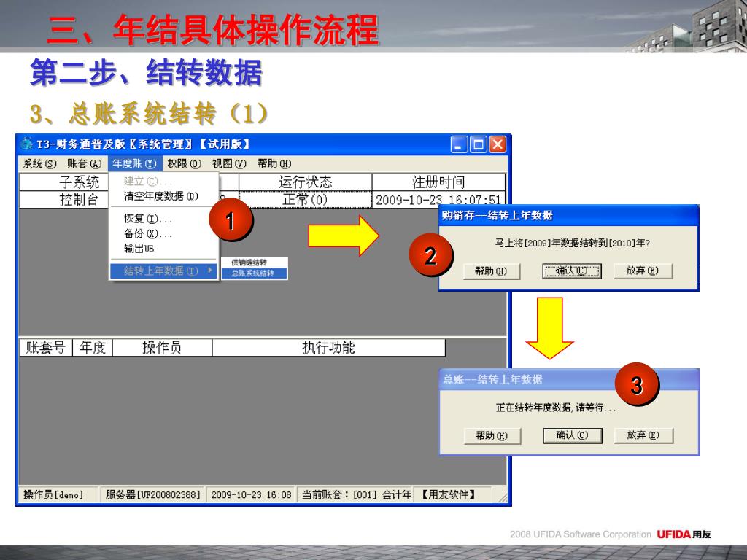
Task: Click 确认(C) in the 总账 dialog
Action: coord(573,435)
